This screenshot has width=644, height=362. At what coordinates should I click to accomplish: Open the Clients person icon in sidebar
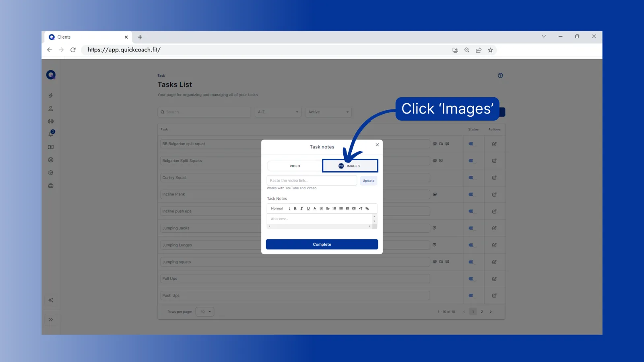[x=51, y=109]
